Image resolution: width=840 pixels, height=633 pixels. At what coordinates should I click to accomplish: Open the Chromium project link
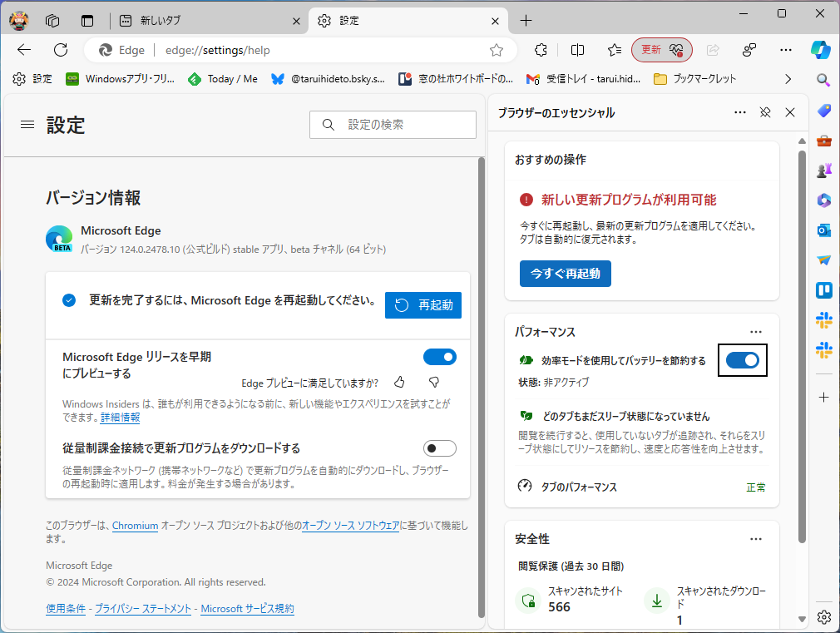click(x=135, y=525)
